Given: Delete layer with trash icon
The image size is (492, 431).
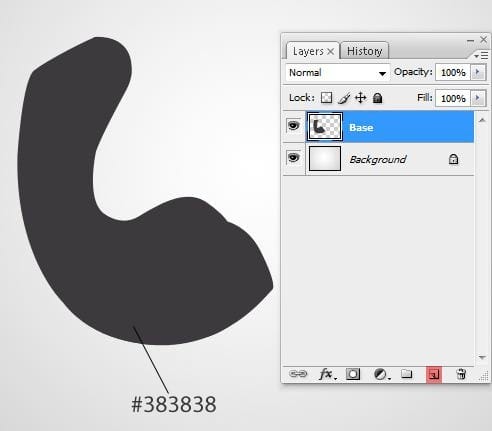Looking at the screenshot, I should (461, 374).
